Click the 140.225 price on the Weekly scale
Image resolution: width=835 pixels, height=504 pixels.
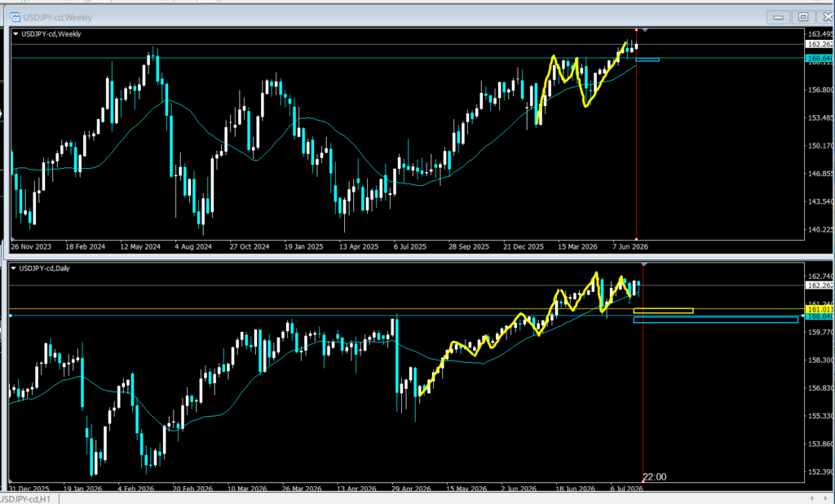pos(820,230)
